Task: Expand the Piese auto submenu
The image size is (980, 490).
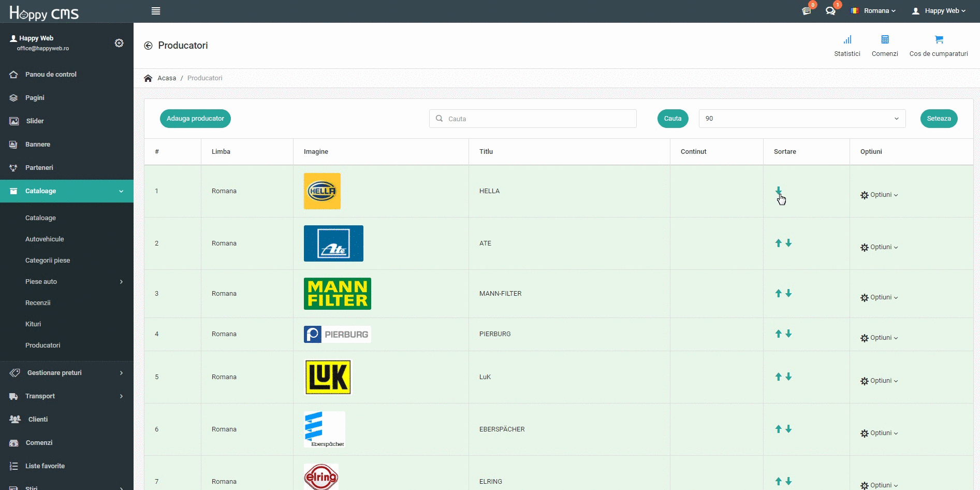Action: (67, 282)
